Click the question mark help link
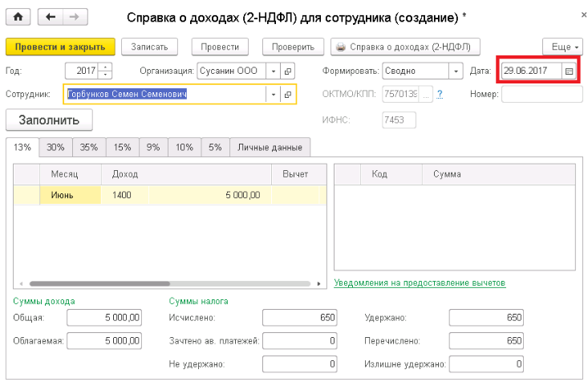This screenshot has height=382, width=588. point(440,94)
